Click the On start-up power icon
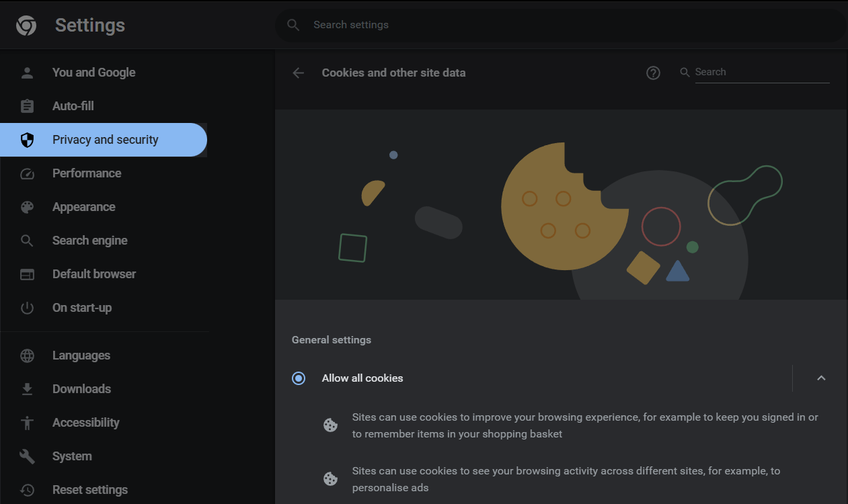This screenshot has height=504, width=848. pos(27,308)
